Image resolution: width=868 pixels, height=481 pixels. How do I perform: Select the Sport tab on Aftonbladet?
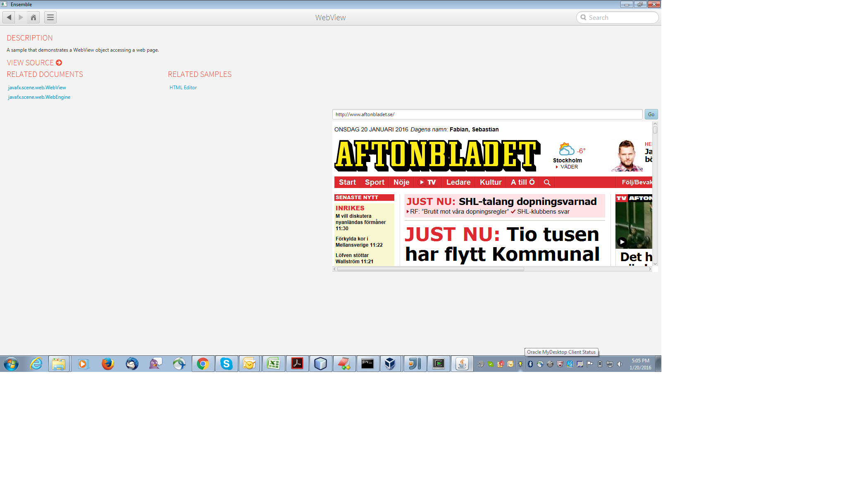tap(374, 182)
